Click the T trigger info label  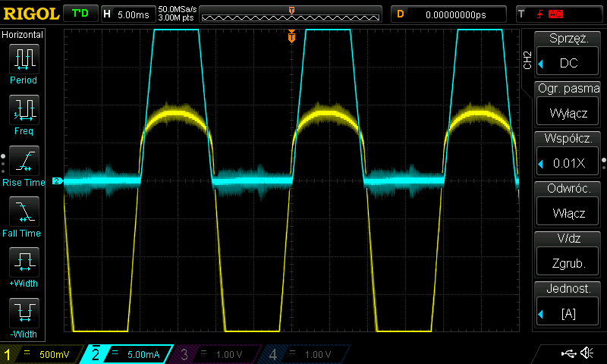522,14
